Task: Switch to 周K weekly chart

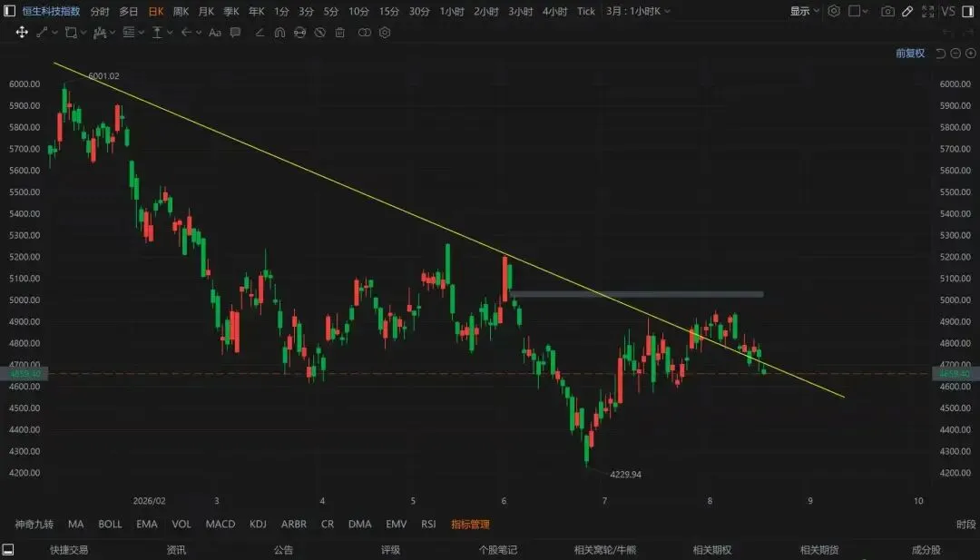Action: tap(181, 11)
